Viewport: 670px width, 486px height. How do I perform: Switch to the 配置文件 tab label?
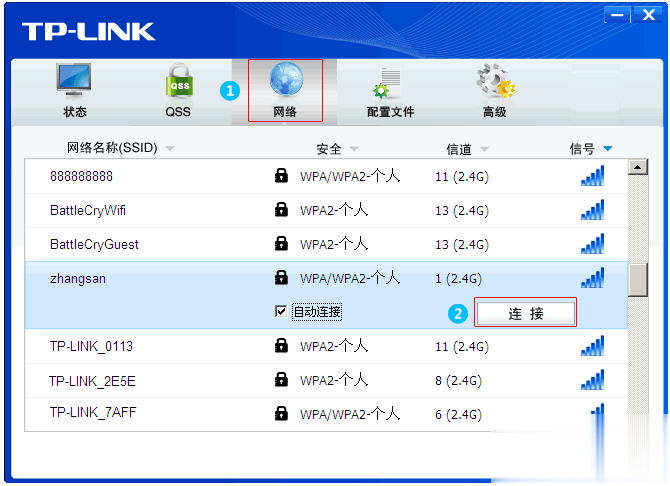[391, 112]
